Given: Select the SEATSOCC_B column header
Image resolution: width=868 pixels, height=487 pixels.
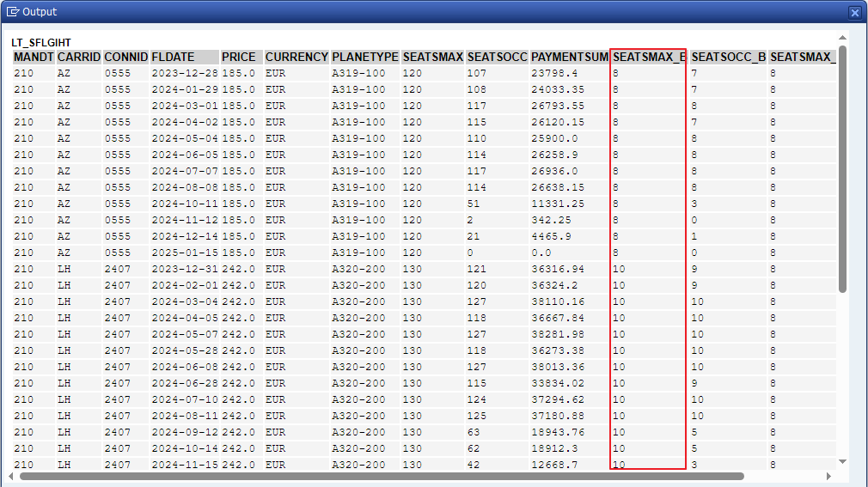Looking at the screenshot, I should coord(729,57).
